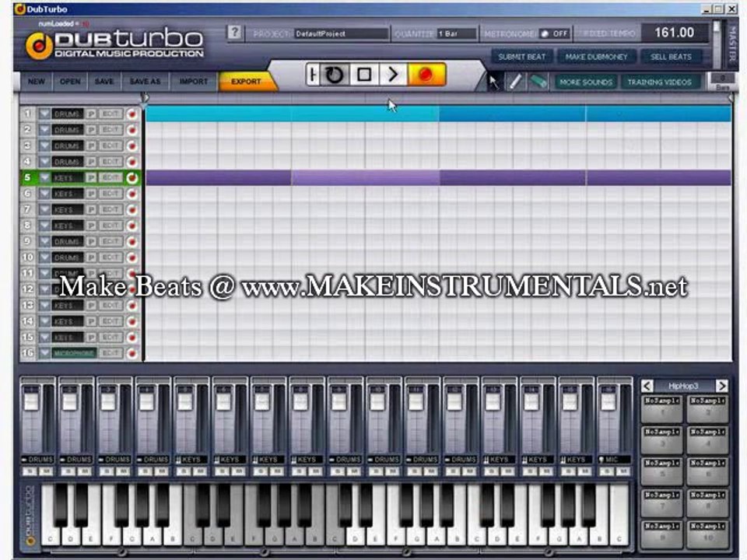Click the MASTER volume slider handle
The height and width of the screenshot is (560, 747).
point(716,26)
